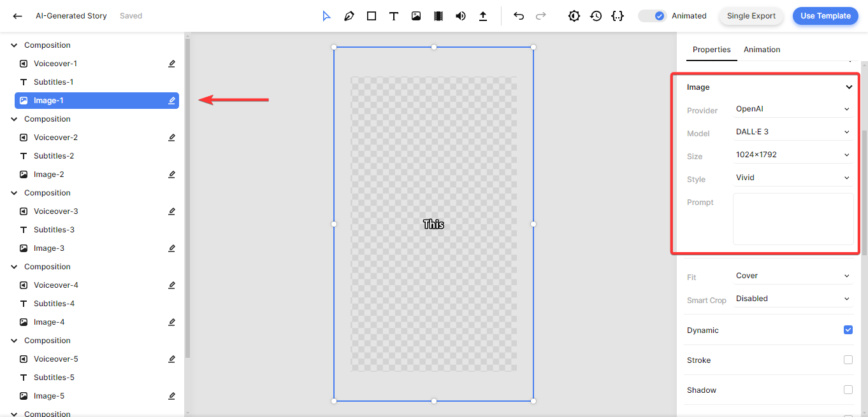Image resolution: width=868 pixels, height=417 pixels.
Task: Select the pen drawing tool
Action: [349, 16]
